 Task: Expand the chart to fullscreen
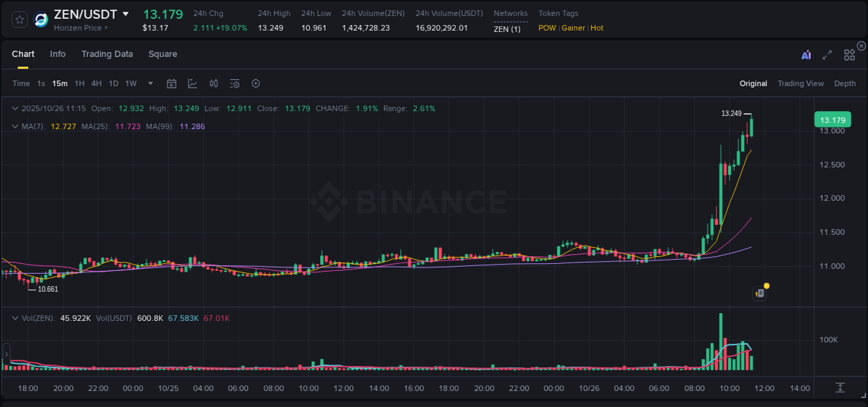[826, 54]
